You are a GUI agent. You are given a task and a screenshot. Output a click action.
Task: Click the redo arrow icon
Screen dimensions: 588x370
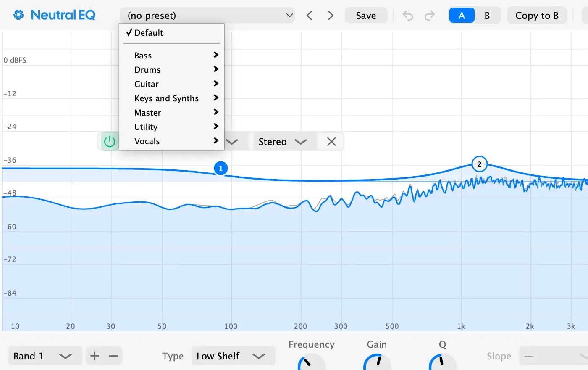(x=429, y=16)
